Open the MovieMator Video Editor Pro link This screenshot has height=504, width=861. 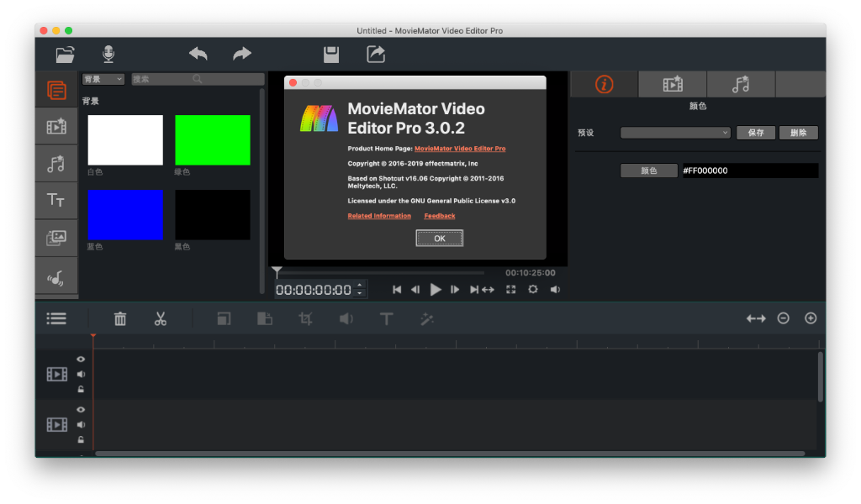click(460, 149)
